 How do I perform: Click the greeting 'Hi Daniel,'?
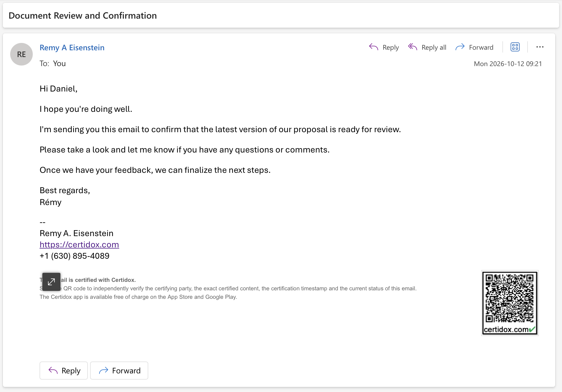coord(58,89)
